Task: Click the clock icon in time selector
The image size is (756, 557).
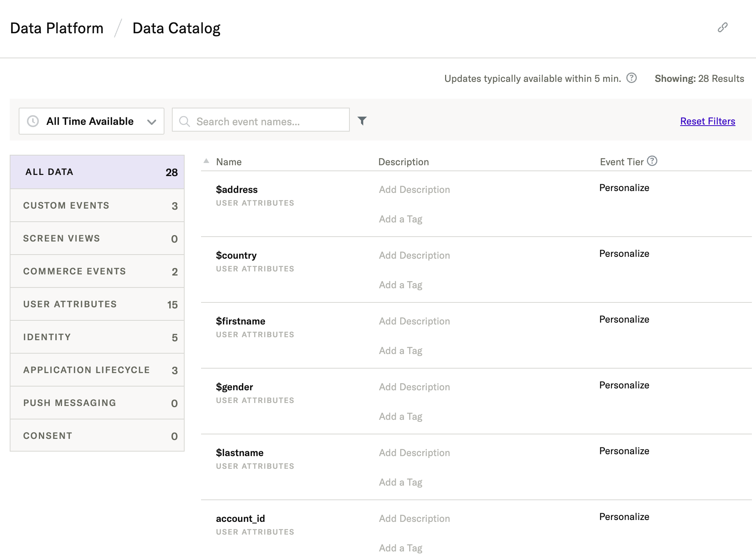Action: click(33, 121)
